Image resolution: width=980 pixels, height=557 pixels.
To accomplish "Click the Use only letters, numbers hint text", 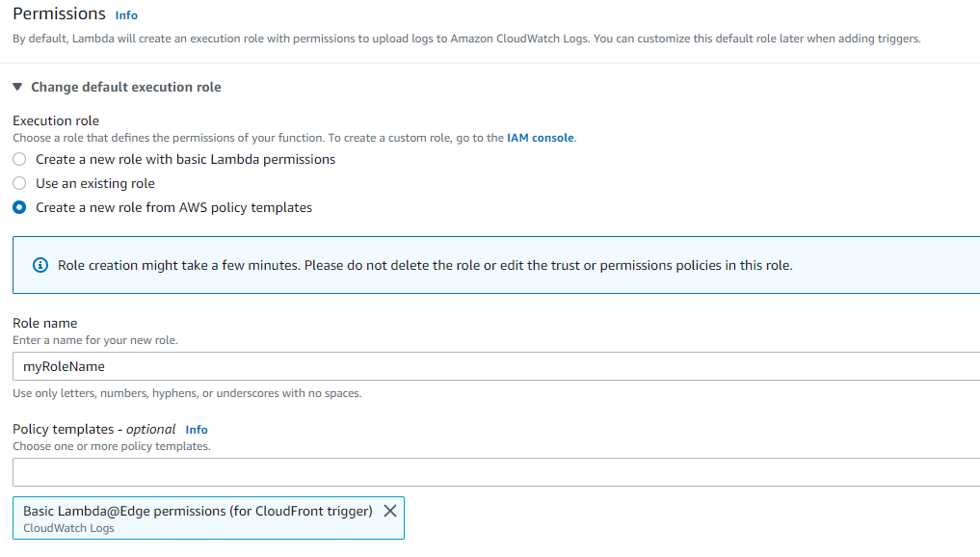I will tap(187, 393).
